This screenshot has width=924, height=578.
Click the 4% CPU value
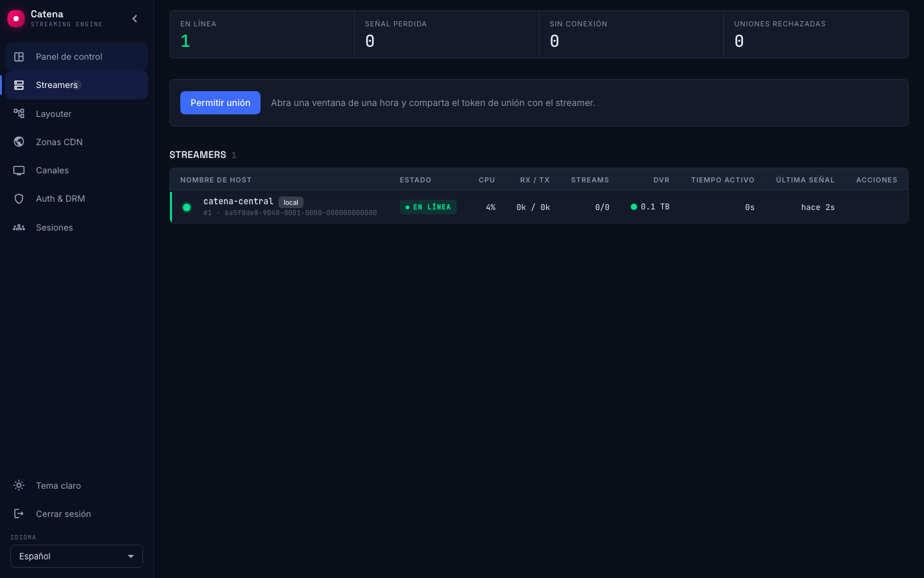(490, 207)
